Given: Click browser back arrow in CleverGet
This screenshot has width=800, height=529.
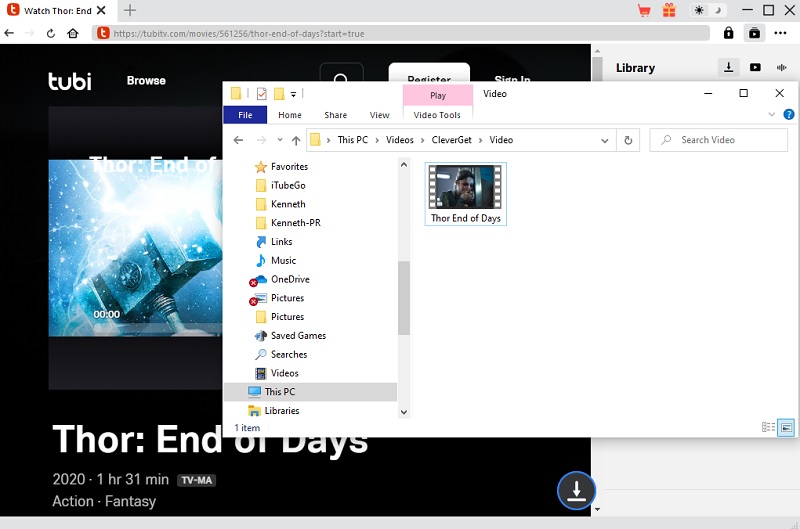Looking at the screenshot, I should pyautogui.click(x=9, y=33).
